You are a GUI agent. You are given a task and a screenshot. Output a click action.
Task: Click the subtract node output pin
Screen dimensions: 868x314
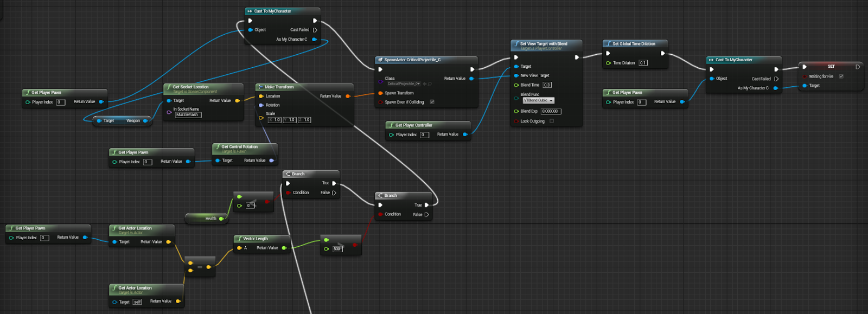click(209, 267)
